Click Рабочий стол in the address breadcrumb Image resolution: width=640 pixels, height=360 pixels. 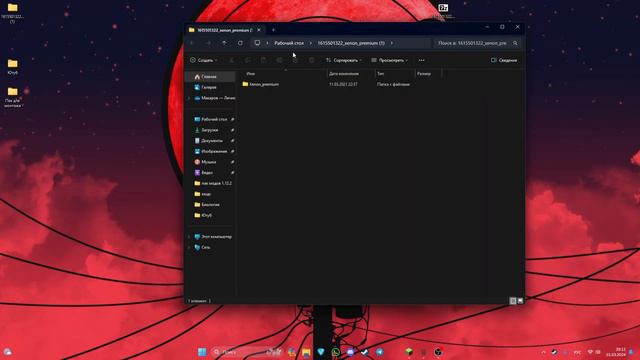click(289, 43)
